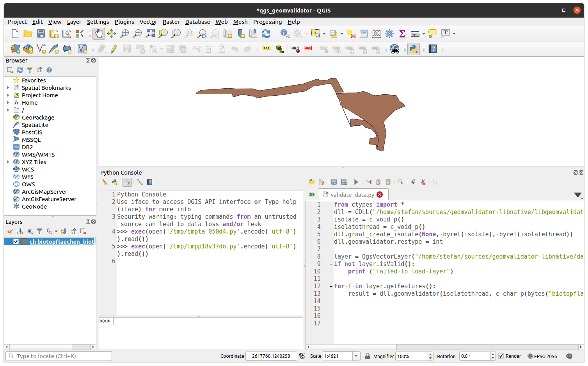Expand the Home tree node
Viewport: 588px width, 366px height.
point(8,103)
